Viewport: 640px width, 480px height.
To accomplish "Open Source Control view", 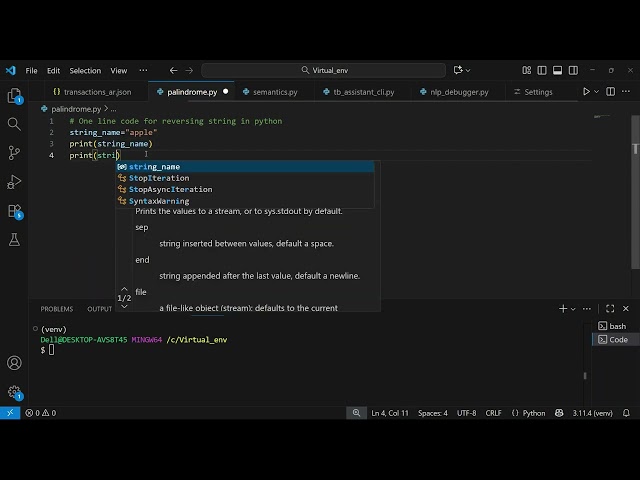I will tap(14, 153).
